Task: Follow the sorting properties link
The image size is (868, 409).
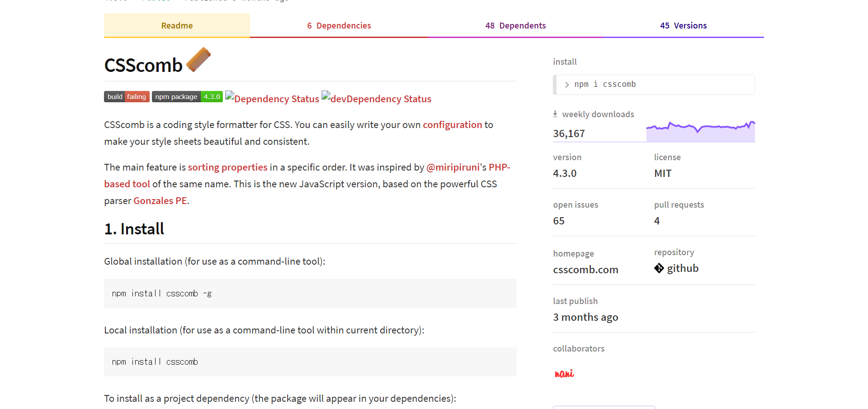Action: (x=227, y=167)
